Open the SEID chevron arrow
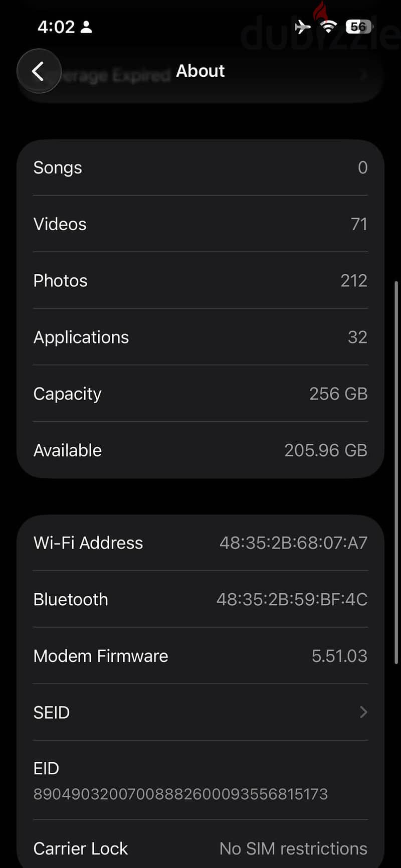The image size is (401, 868). (363, 712)
